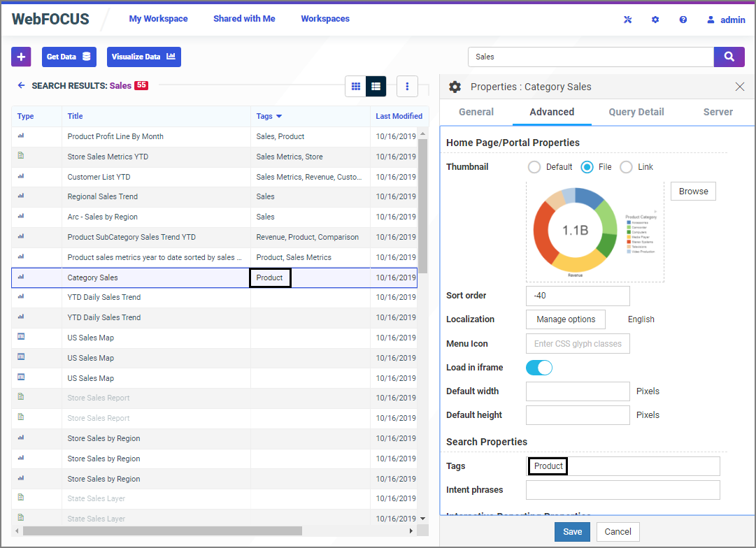The height and width of the screenshot is (548, 756).
Task: Switch to list view
Action: [x=376, y=86]
